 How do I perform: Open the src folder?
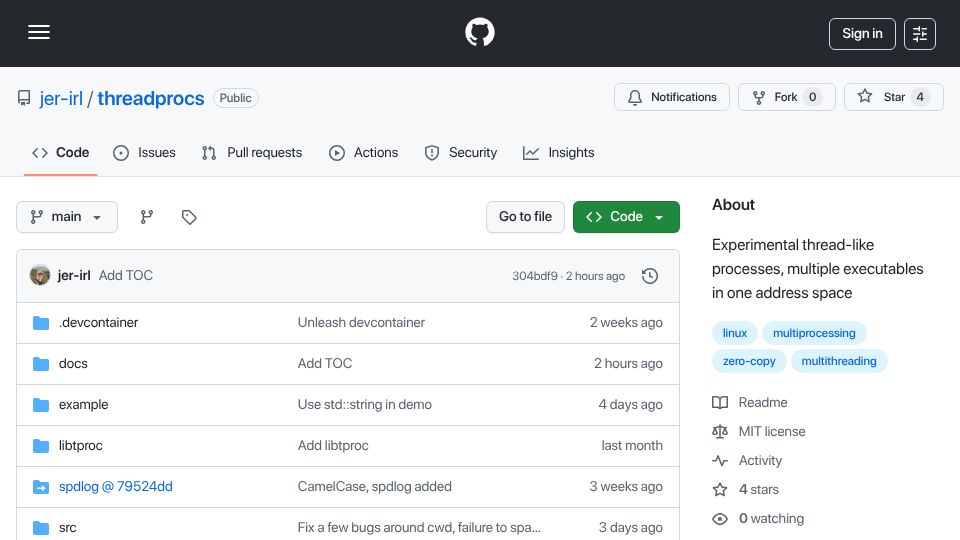click(x=68, y=528)
